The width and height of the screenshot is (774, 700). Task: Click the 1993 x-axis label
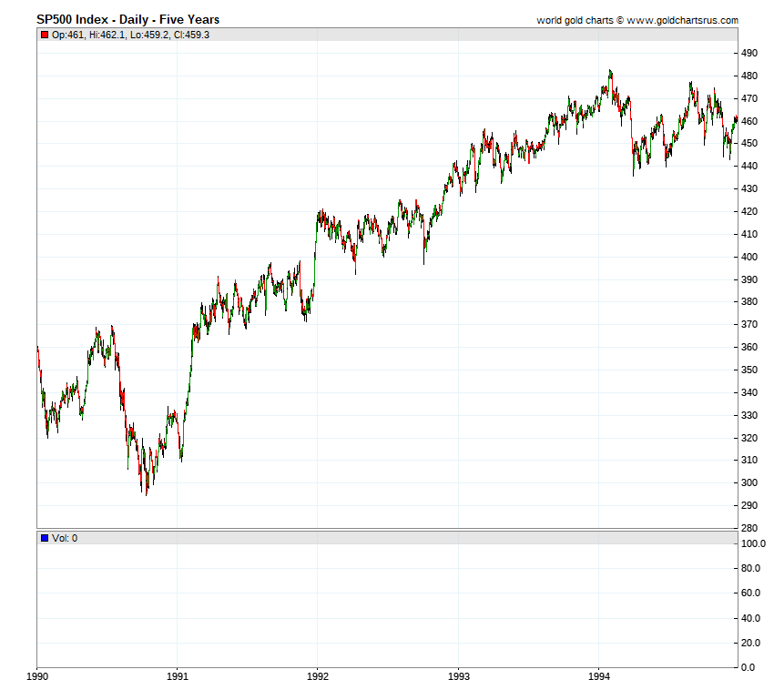[x=459, y=676]
